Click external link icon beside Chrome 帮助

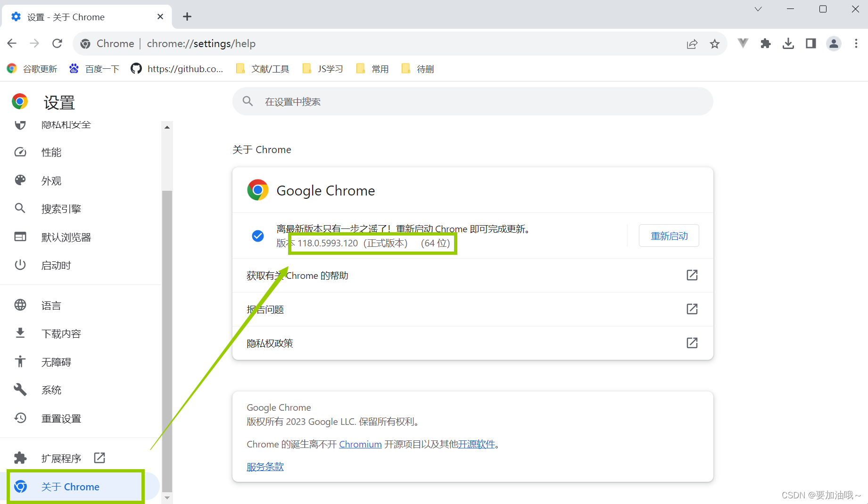pyautogui.click(x=692, y=275)
